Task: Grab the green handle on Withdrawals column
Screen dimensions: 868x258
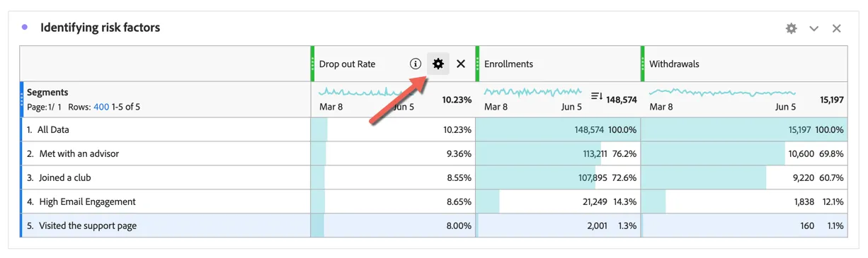Action: click(643, 64)
